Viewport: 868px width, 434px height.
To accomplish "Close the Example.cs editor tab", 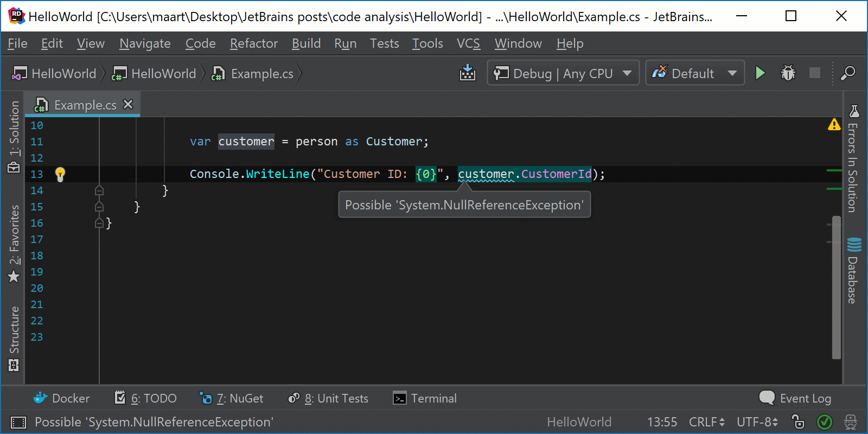I will pos(128,104).
